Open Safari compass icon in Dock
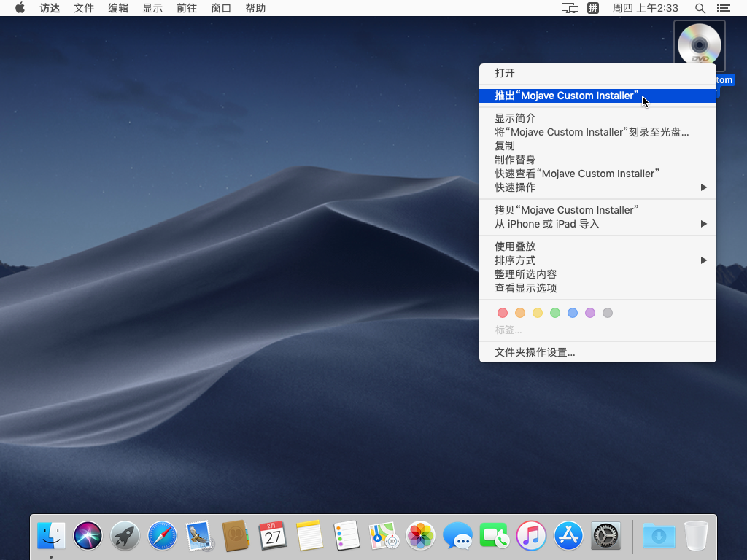The height and width of the screenshot is (560, 747). coord(162,535)
